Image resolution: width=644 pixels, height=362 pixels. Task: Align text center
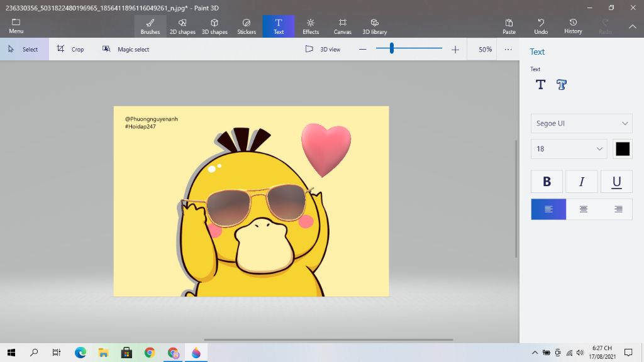[583, 209]
